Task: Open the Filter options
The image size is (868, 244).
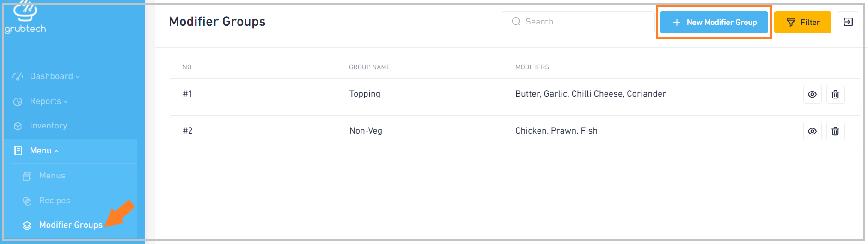Action: tap(802, 22)
